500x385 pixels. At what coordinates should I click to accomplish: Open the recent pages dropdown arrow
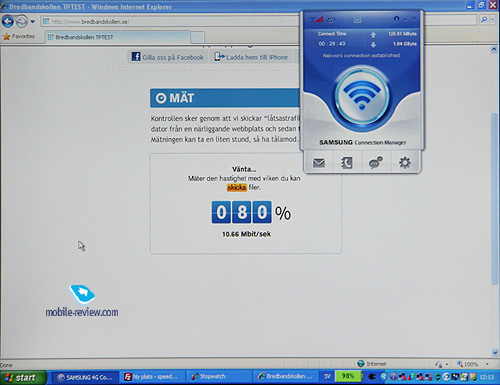pyautogui.click(x=32, y=22)
